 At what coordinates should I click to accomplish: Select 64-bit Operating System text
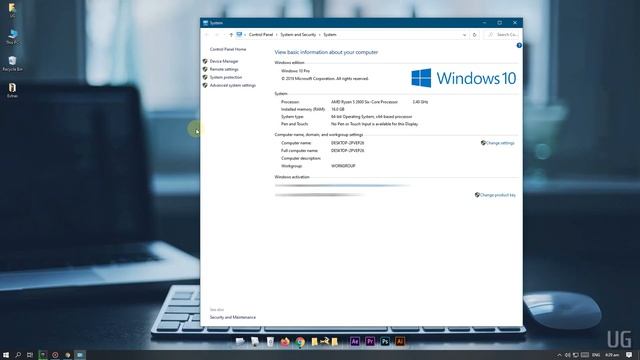pos(371,117)
